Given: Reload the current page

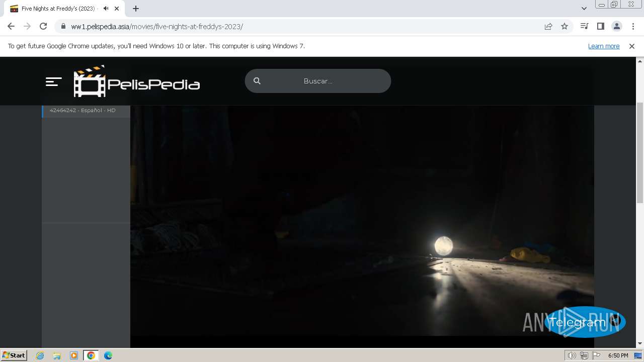Looking at the screenshot, I should [x=43, y=26].
